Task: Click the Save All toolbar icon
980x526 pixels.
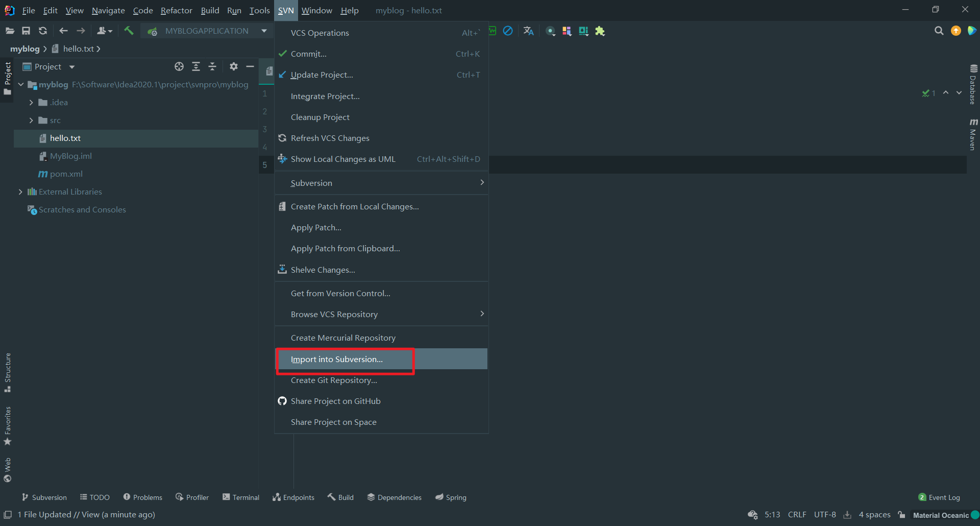Action: point(26,31)
